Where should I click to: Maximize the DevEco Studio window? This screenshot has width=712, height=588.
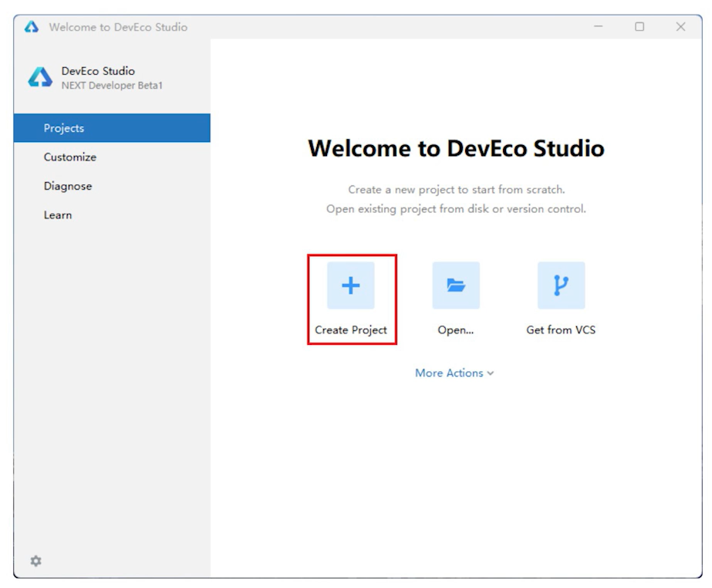pyautogui.click(x=639, y=27)
